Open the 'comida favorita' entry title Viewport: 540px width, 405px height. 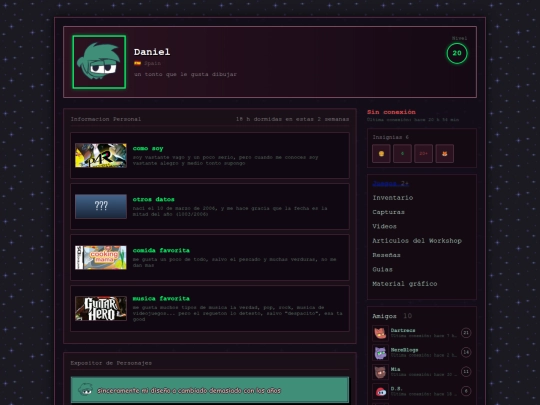point(161,250)
